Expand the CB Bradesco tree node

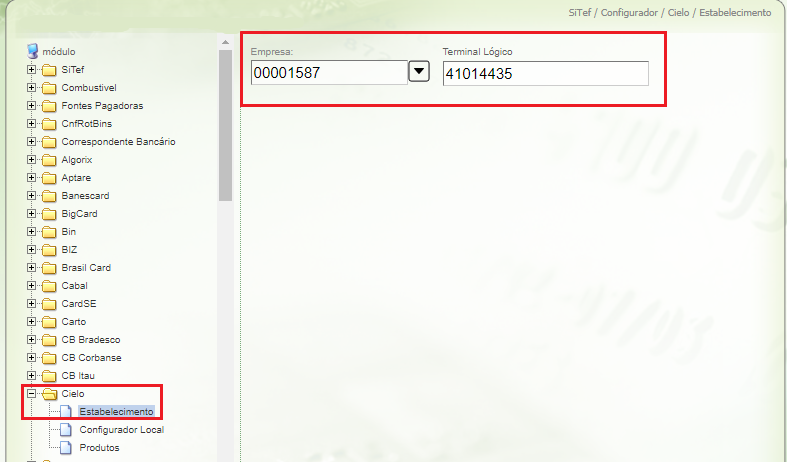32,340
